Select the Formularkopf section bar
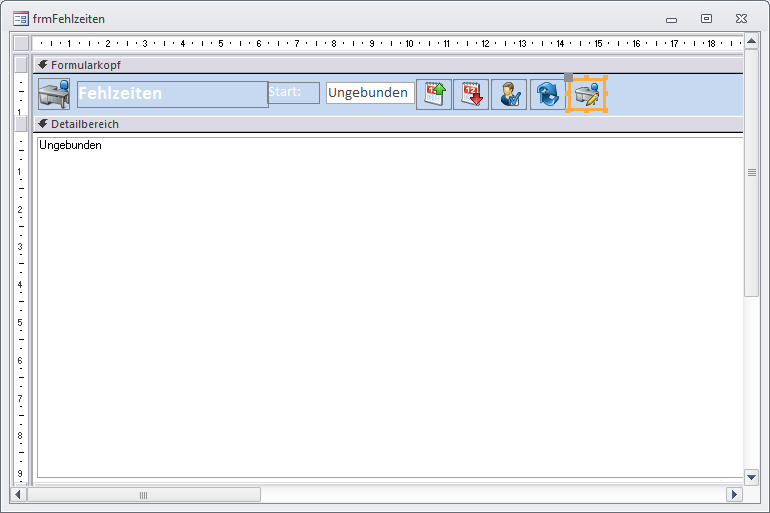Screen dimensions: 770x513 pyautogui.click(x=390, y=64)
